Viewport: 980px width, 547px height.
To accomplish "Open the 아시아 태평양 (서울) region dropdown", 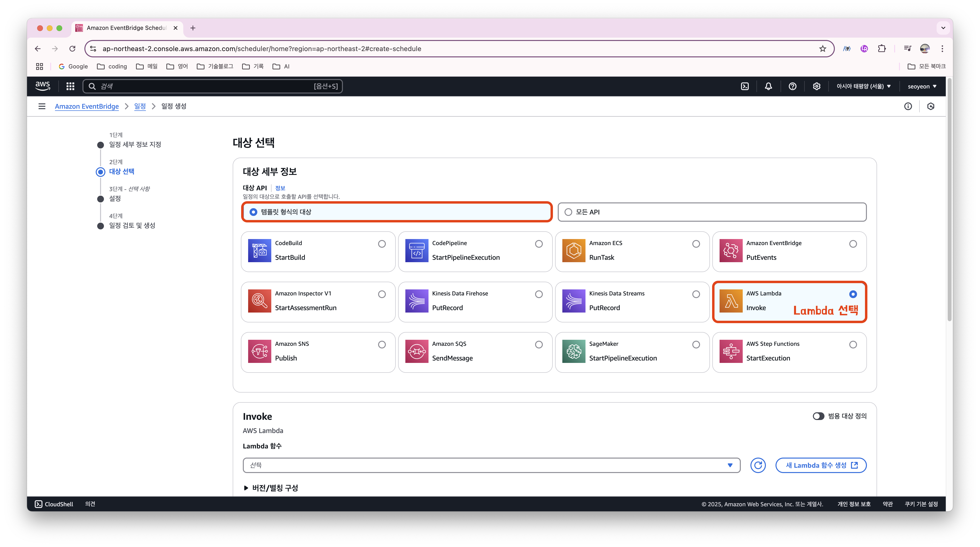I will tap(863, 86).
